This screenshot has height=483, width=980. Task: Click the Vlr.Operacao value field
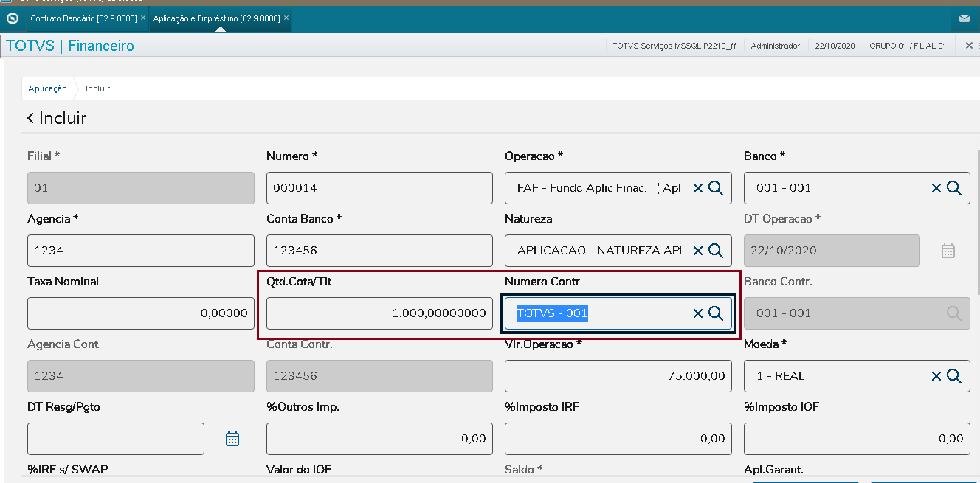pyautogui.click(x=618, y=376)
